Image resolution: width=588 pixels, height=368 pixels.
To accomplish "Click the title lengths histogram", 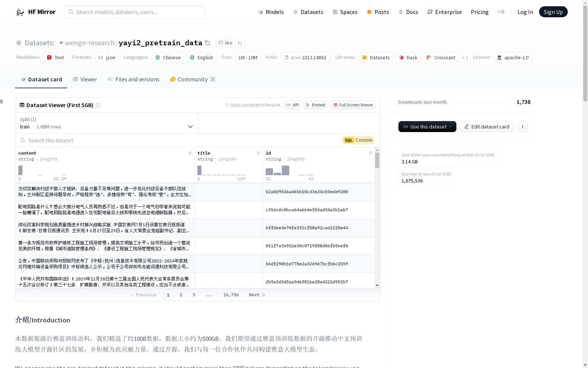I will pos(221,170).
